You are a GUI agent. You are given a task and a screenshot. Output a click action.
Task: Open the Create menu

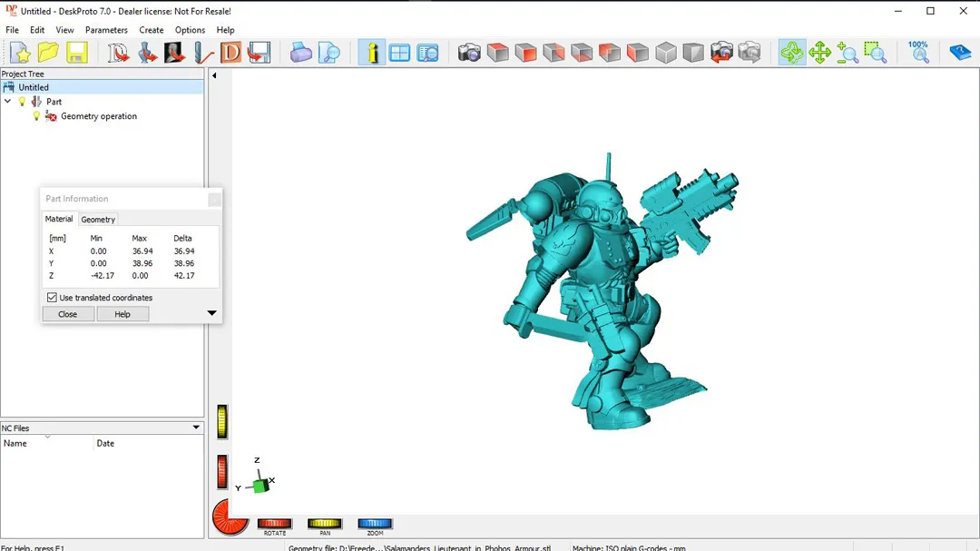click(152, 30)
